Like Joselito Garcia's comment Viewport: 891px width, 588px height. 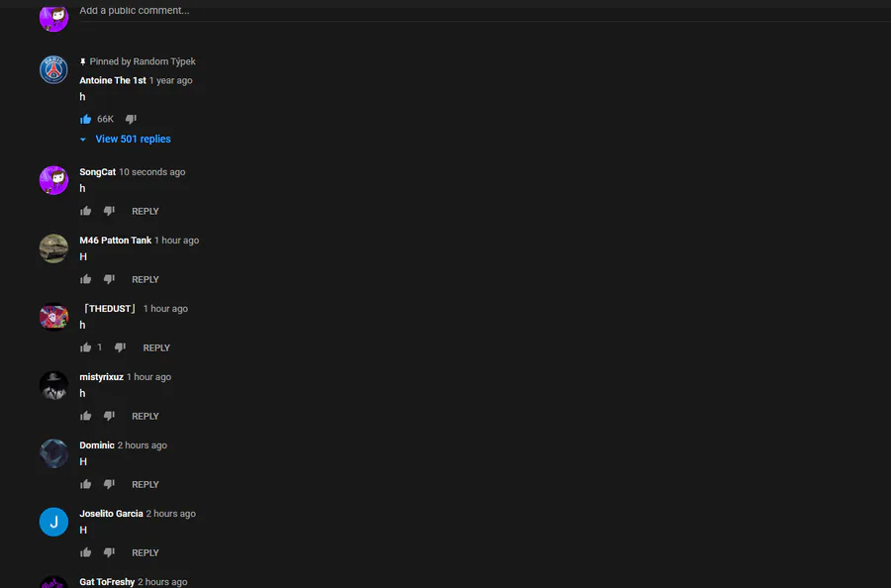point(86,552)
